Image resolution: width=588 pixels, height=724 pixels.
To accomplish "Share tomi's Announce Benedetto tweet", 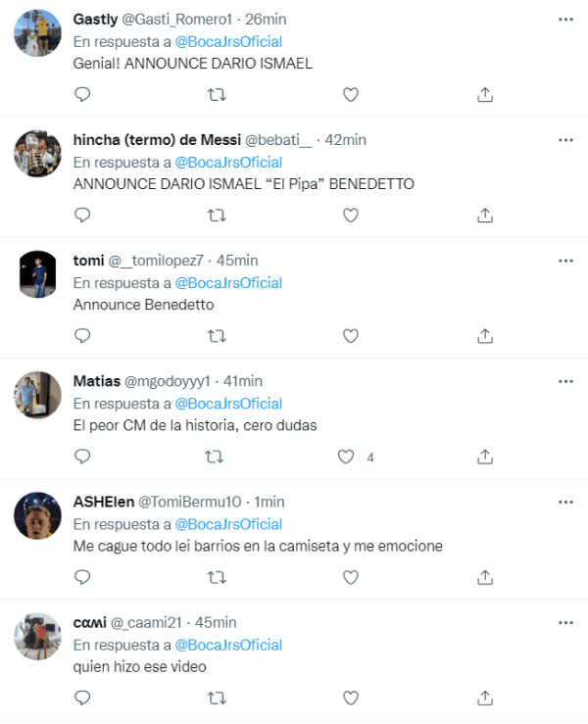I will click(484, 335).
